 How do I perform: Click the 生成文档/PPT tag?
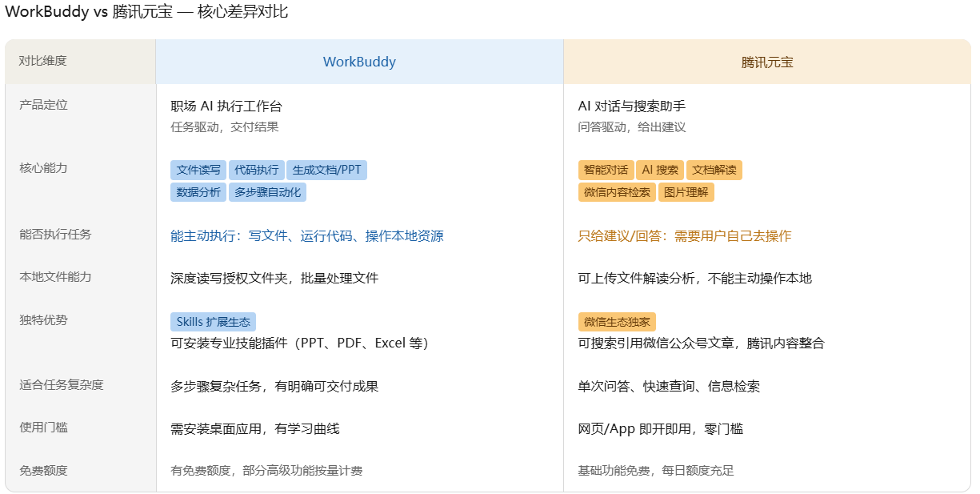326,170
